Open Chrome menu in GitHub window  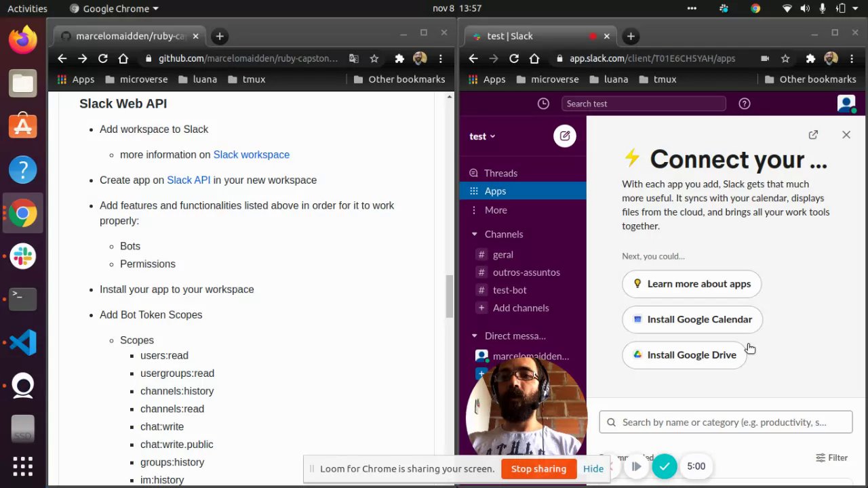[x=441, y=59]
